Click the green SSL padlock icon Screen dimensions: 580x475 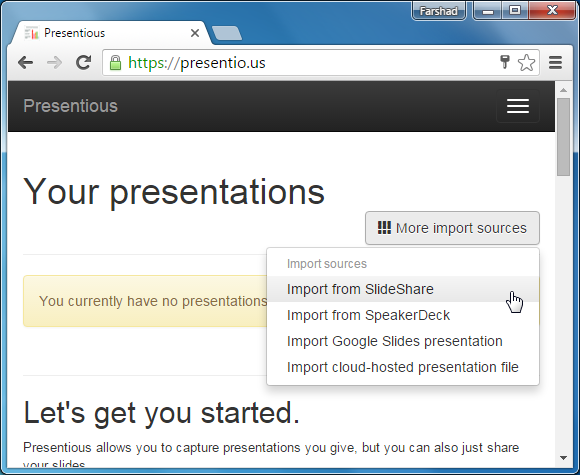(115, 63)
